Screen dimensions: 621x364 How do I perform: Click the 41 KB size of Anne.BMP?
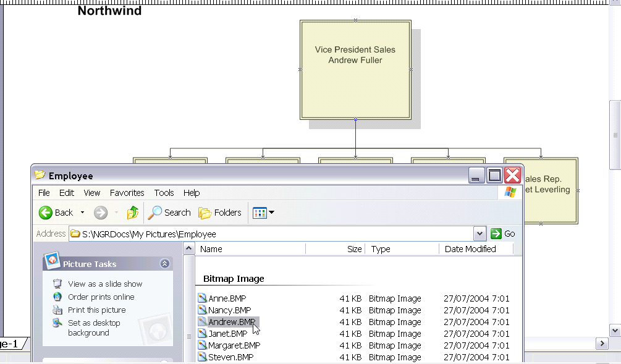tap(350, 298)
